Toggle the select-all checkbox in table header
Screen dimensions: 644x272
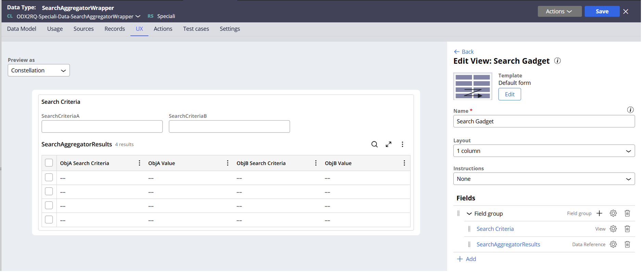(x=49, y=163)
